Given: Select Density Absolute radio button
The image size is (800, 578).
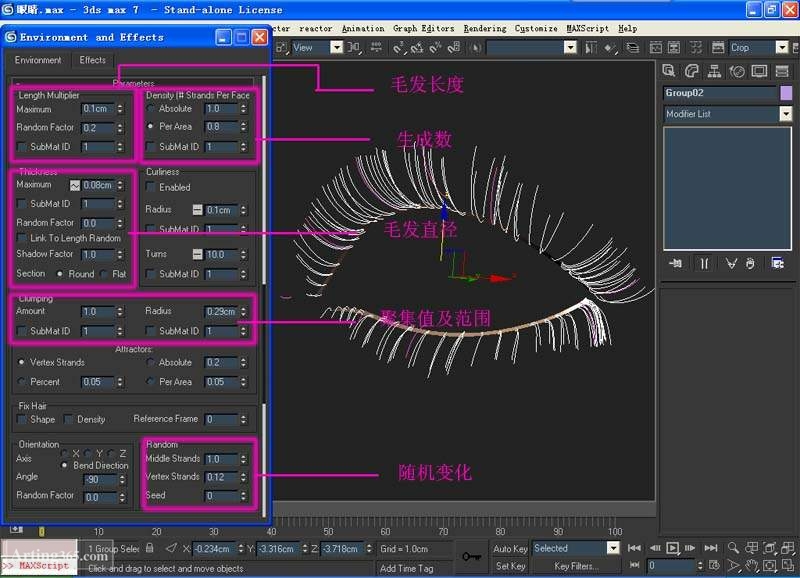Looking at the screenshot, I should click(151, 109).
